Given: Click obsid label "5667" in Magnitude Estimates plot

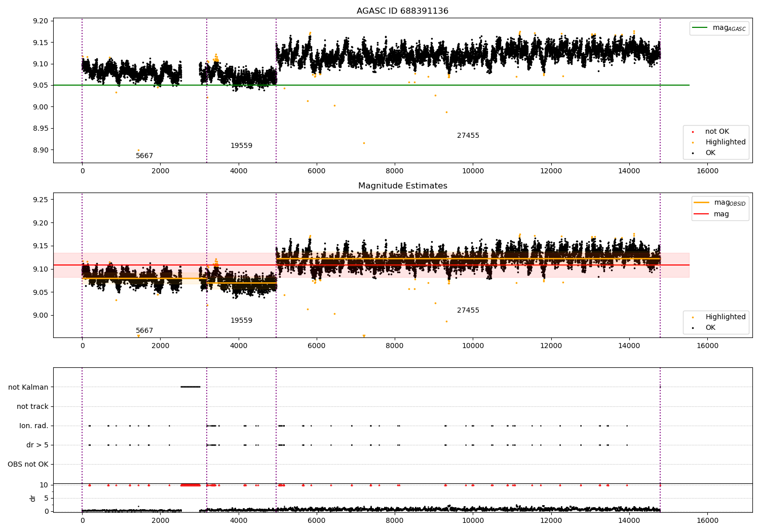Looking at the screenshot, I should coord(144,331).
